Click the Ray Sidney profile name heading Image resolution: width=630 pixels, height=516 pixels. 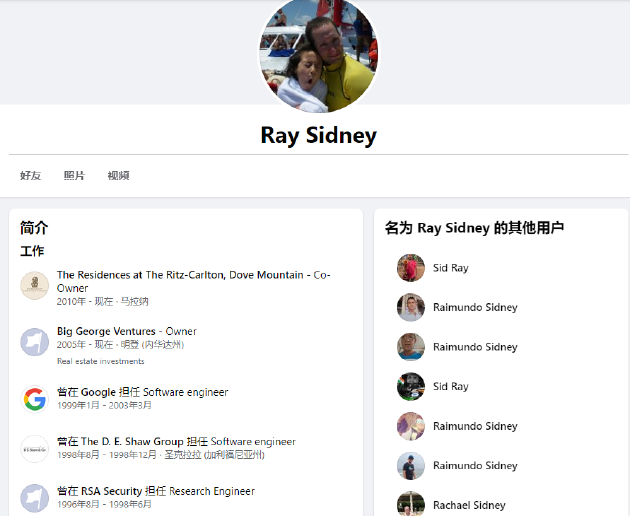click(319, 135)
